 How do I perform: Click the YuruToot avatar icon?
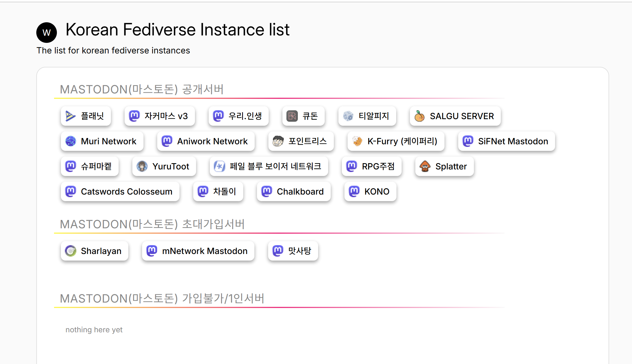tap(142, 166)
